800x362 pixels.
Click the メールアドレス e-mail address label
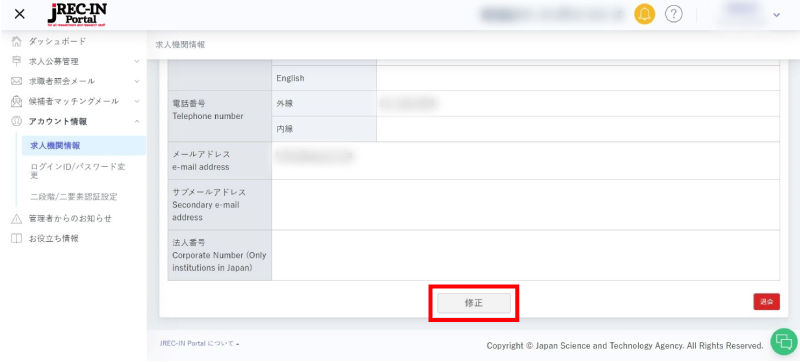201,161
